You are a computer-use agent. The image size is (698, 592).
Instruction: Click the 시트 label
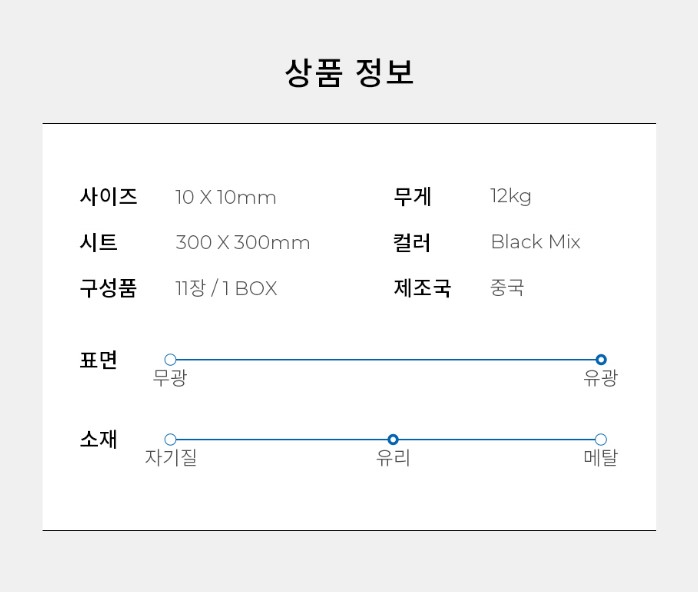[98, 242]
